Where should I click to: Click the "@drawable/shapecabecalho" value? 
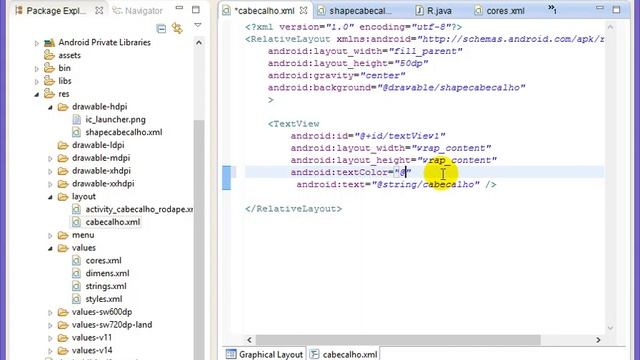(x=451, y=87)
